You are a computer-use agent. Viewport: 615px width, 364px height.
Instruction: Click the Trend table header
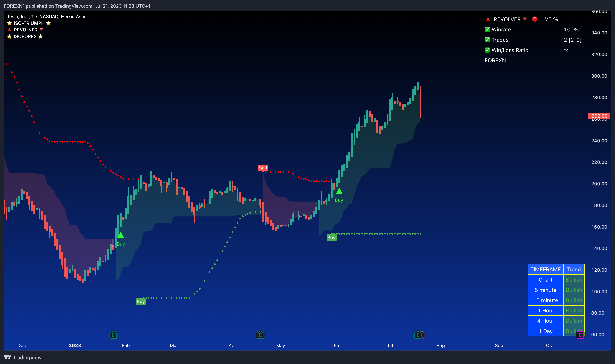(x=574, y=270)
